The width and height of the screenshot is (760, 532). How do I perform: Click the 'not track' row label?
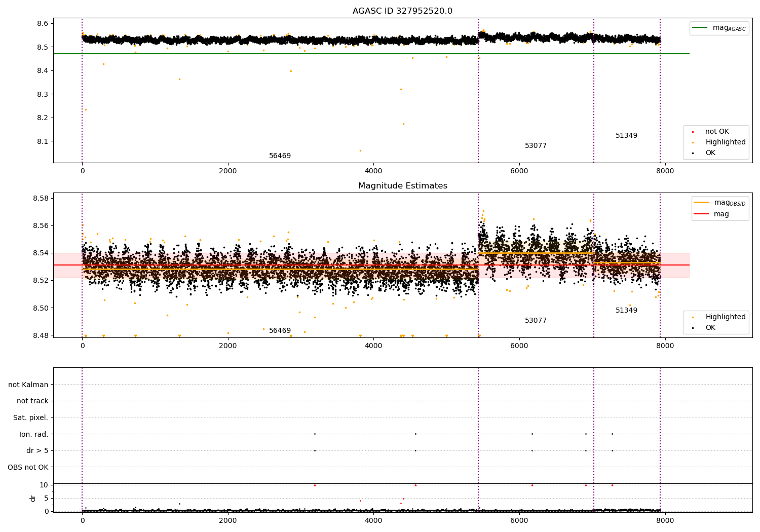(x=32, y=401)
